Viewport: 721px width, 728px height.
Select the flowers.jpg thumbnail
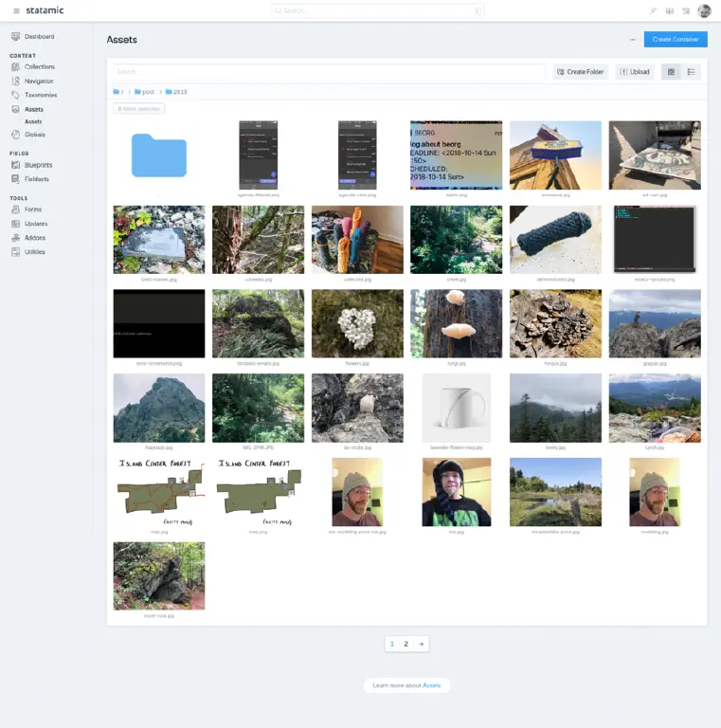pos(357,323)
